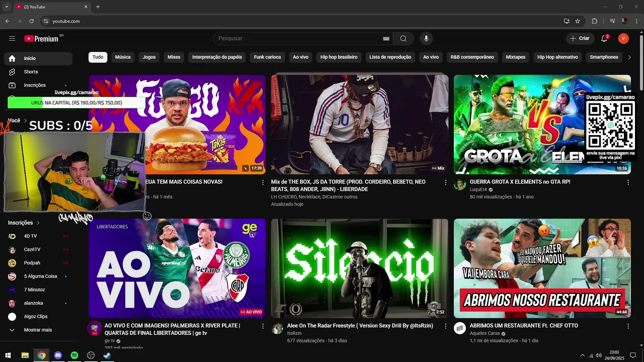Viewport: 644px width, 362px height.
Task: Select the Música filter chip
Action: [123, 57]
